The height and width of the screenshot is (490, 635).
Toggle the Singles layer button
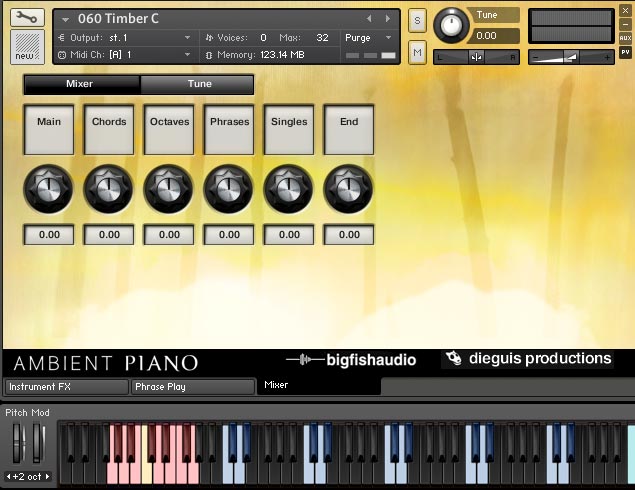(x=289, y=130)
